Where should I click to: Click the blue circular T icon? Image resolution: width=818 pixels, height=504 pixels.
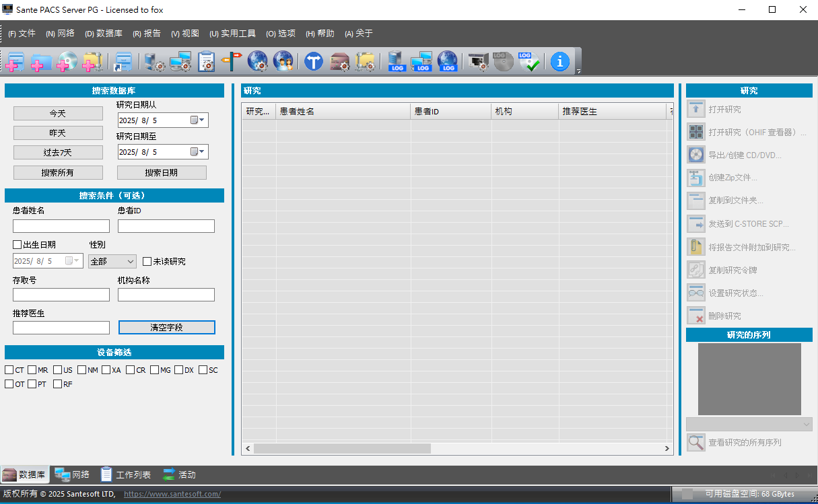click(313, 62)
